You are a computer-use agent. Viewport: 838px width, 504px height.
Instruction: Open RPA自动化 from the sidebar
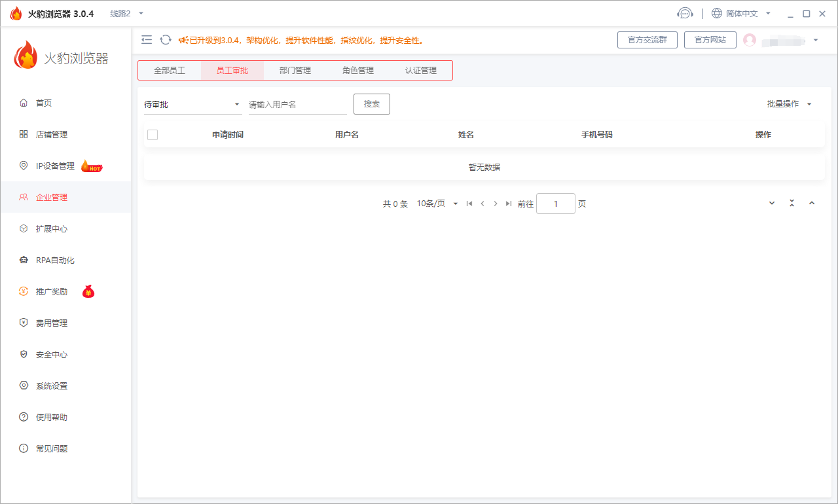pos(54,260)
